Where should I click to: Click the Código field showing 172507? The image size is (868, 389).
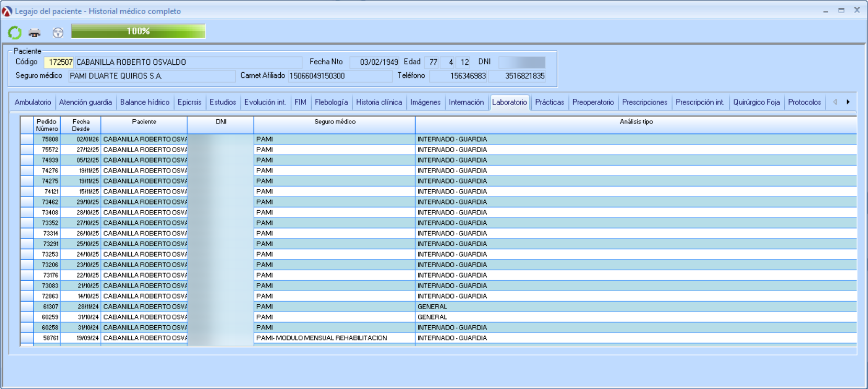point(59,62)
